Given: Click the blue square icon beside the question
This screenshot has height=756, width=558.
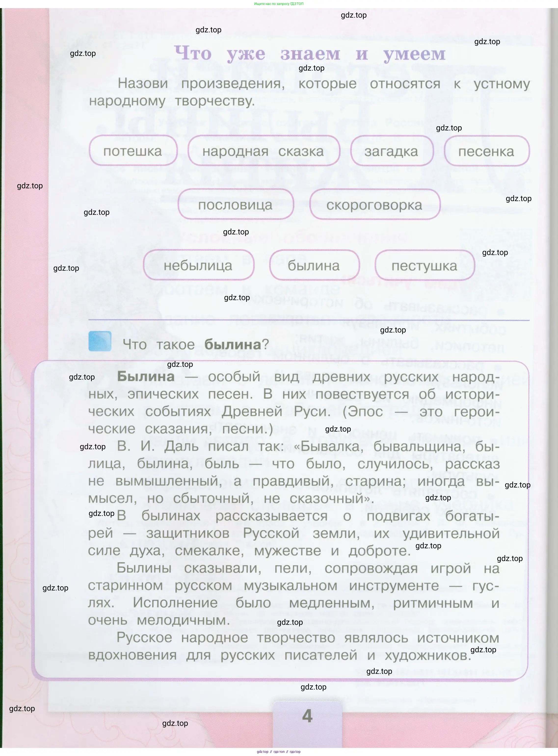Looking at the screenshot, I should pyautogui.click(x=100, y=341).
